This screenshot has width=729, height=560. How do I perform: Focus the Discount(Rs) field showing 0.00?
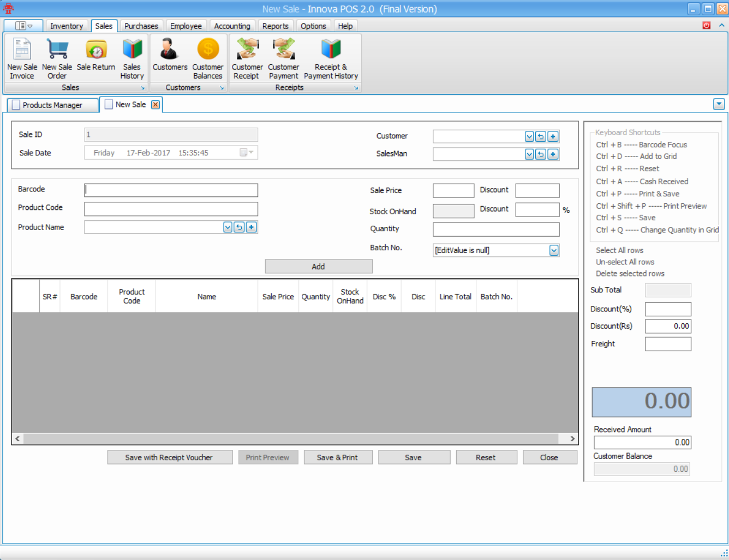point(668,326)
